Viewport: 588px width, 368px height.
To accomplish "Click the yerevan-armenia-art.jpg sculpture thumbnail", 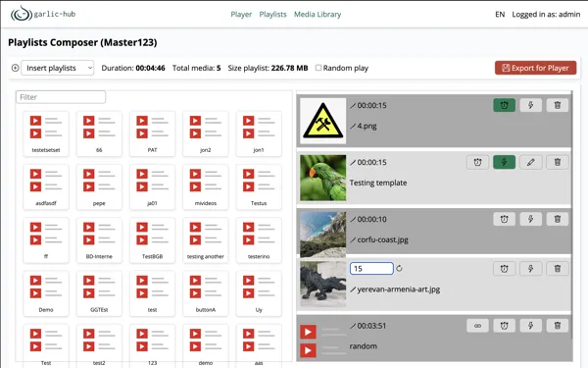I will [322, 285].
